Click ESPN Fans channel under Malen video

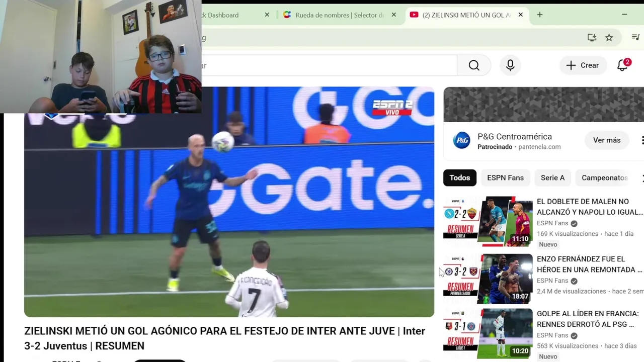coord(552,223)
